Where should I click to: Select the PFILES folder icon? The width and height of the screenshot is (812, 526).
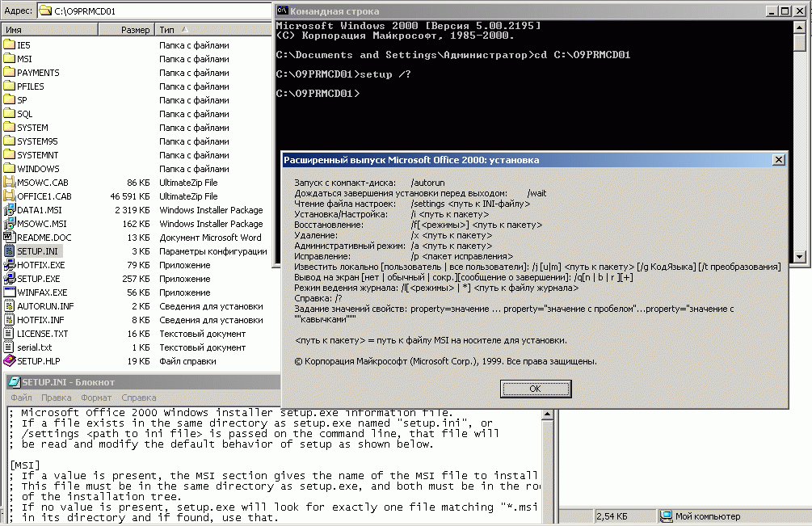[10, 86]
